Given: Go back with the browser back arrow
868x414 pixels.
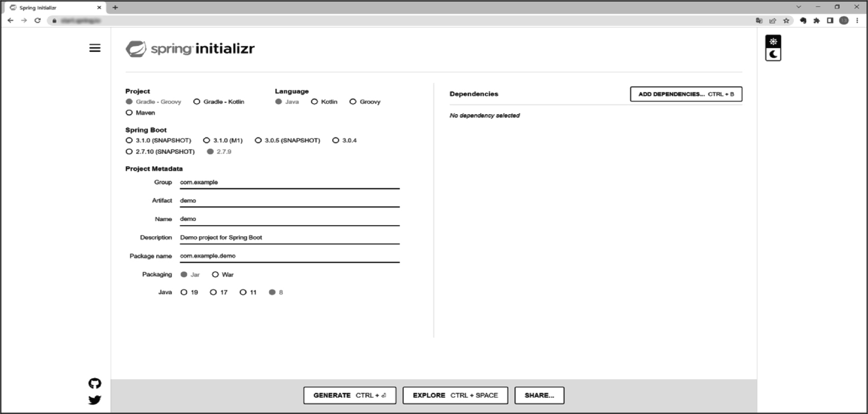Looking at the screenshot, I should tap(10, 21).
